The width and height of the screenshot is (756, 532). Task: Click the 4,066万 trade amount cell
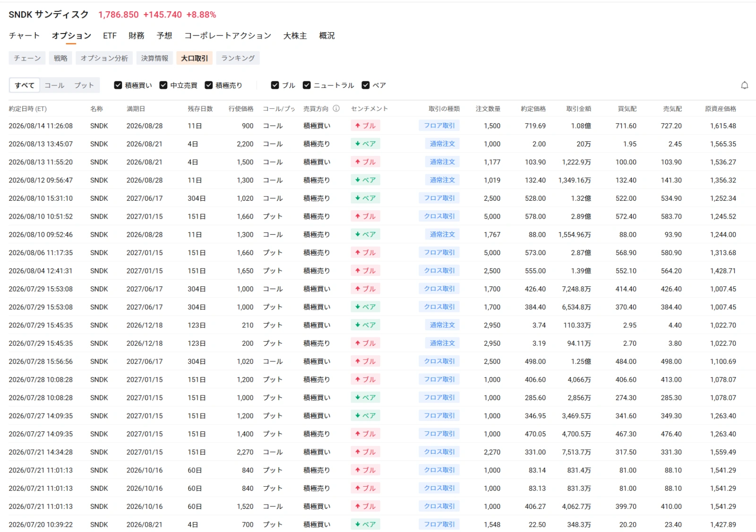pos(579,379)
